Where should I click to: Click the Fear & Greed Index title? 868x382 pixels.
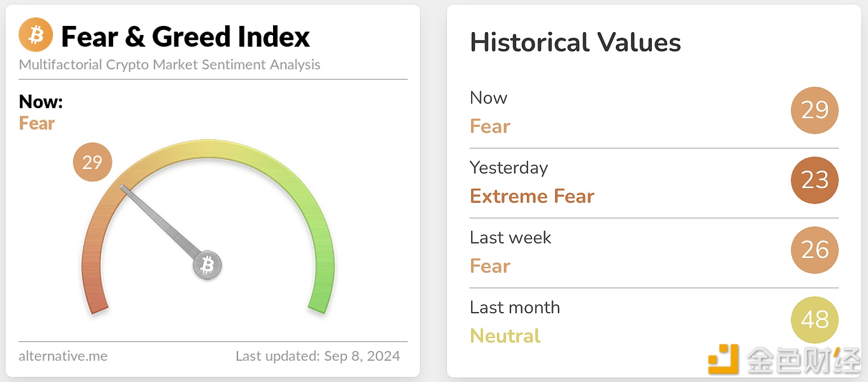click(x=185, y=37)
